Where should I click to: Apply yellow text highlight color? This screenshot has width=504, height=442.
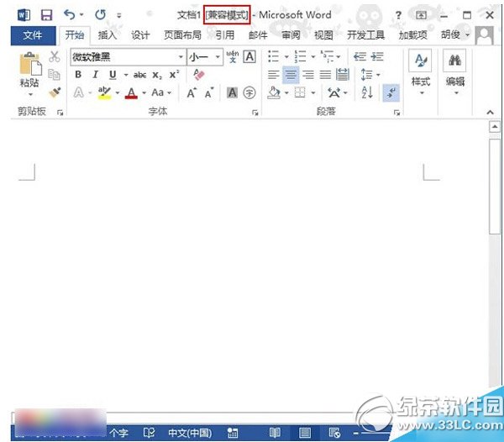(104, 93)
